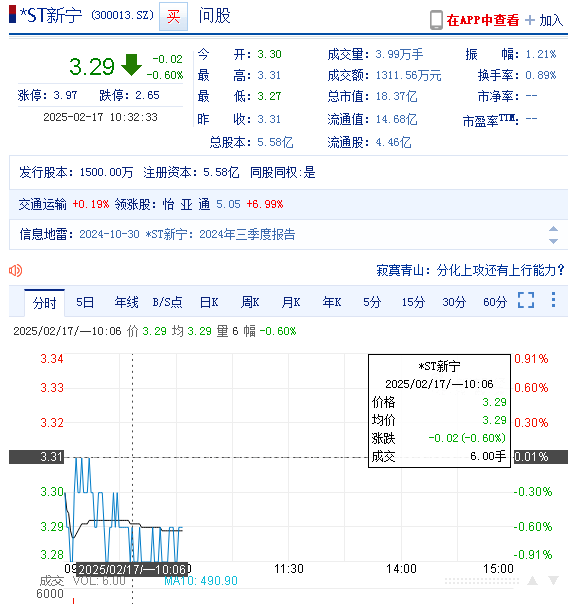Click the 3.31 previous close price label
568x604 pixels.
click(x=37, y=457)
